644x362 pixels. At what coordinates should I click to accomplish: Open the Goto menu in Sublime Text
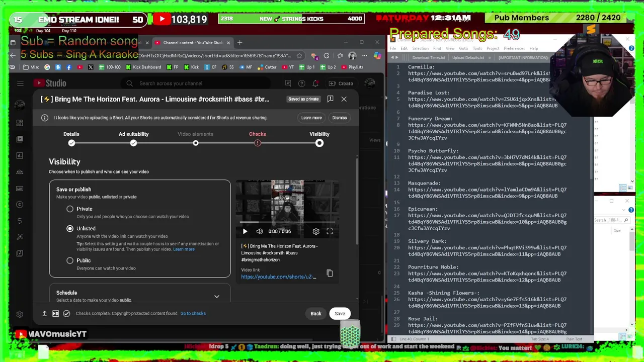(x=463, y=49)
